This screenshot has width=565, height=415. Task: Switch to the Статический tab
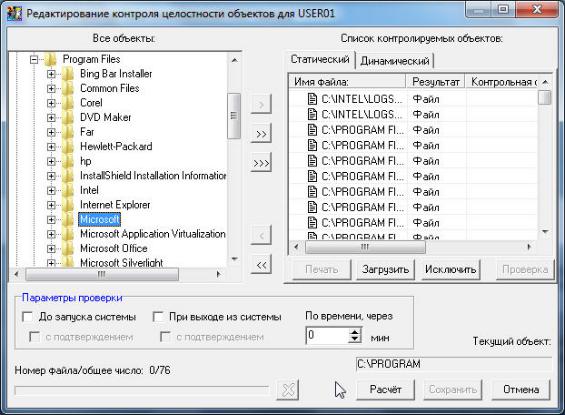(320, 59)
